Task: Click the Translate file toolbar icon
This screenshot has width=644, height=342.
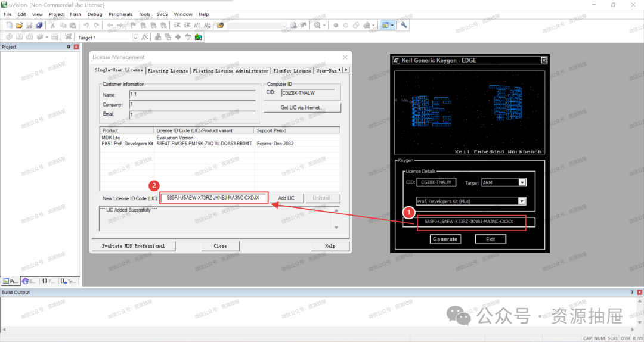Action: (x=9, y=37)
